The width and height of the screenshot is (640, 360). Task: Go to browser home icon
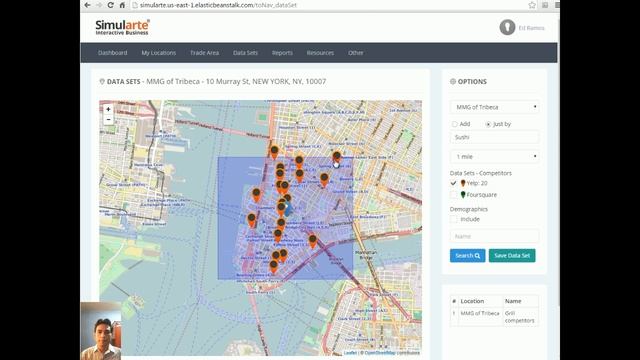[x=122, y=5]
